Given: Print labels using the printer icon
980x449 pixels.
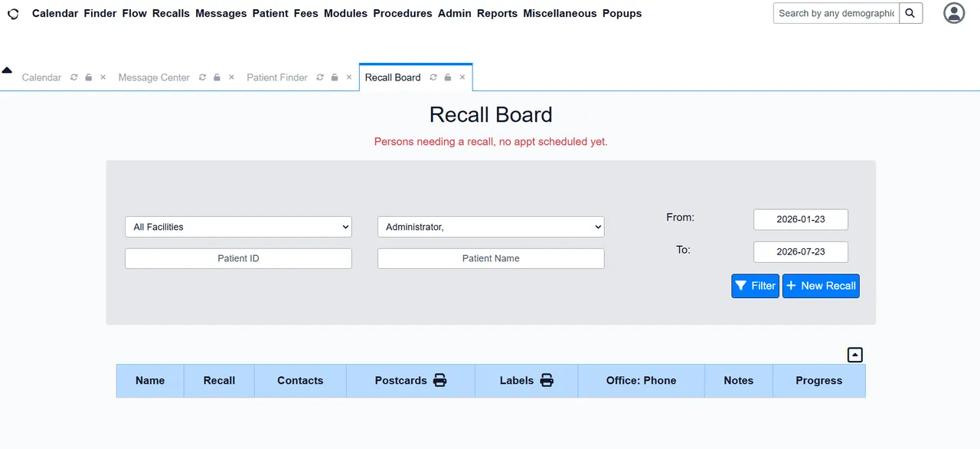Looking at the screenshot, I should [547, 380].
